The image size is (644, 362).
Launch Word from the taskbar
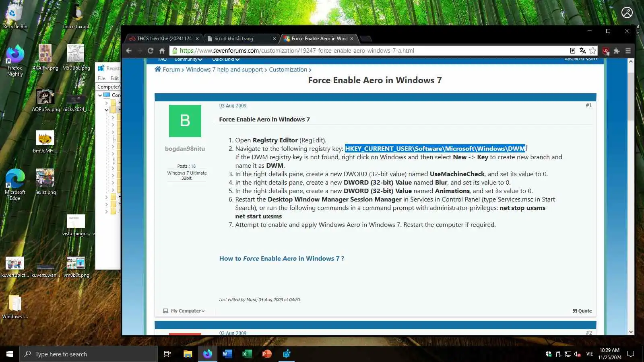(x=227, y=354)
